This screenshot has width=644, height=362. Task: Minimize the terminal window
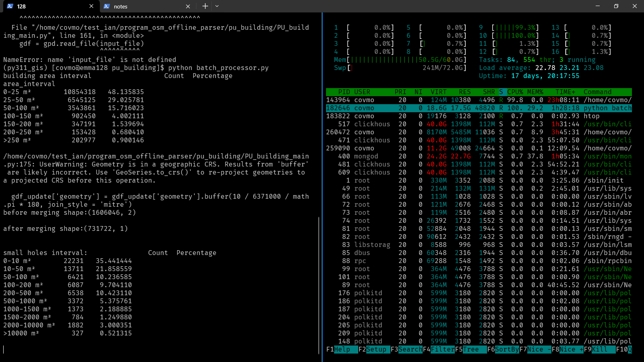598,6
